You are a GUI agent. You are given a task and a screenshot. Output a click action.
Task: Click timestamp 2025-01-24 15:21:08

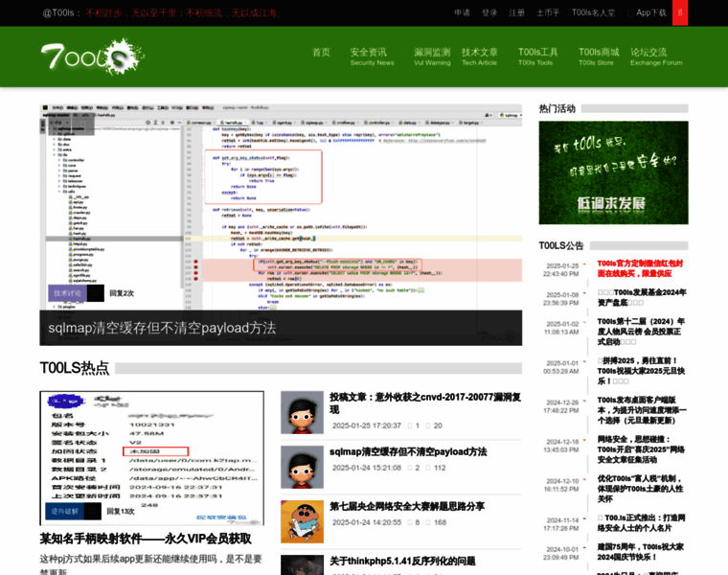(367, 468)
